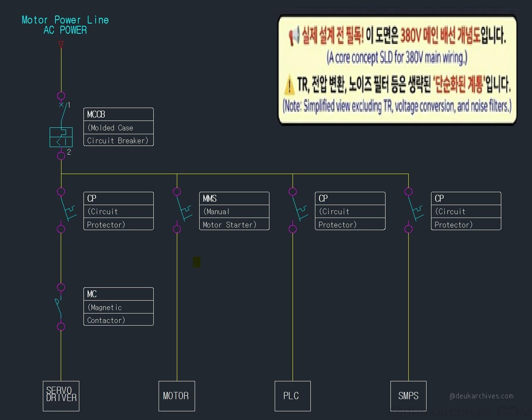532x420 pixels.
Task: Select the MCCB Molded Case label table
Action: tap(118, 127)
